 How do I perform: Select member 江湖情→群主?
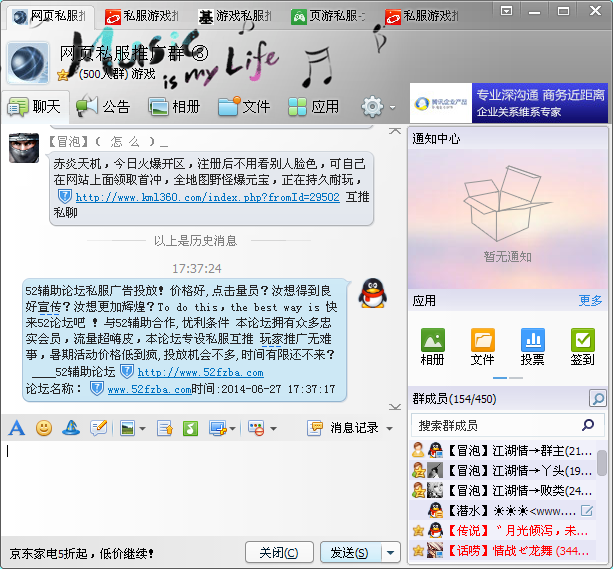point(504,451)
